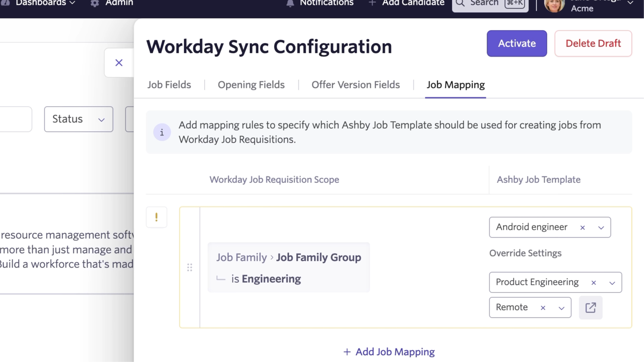The image size is (644, 362).
Task: Click the Notifications bell icon
Action: point(290,3)
